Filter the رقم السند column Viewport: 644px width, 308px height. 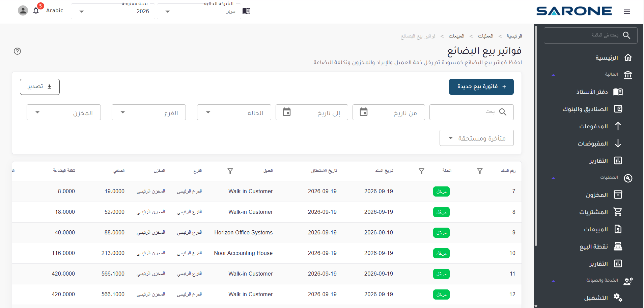point(480,171)
